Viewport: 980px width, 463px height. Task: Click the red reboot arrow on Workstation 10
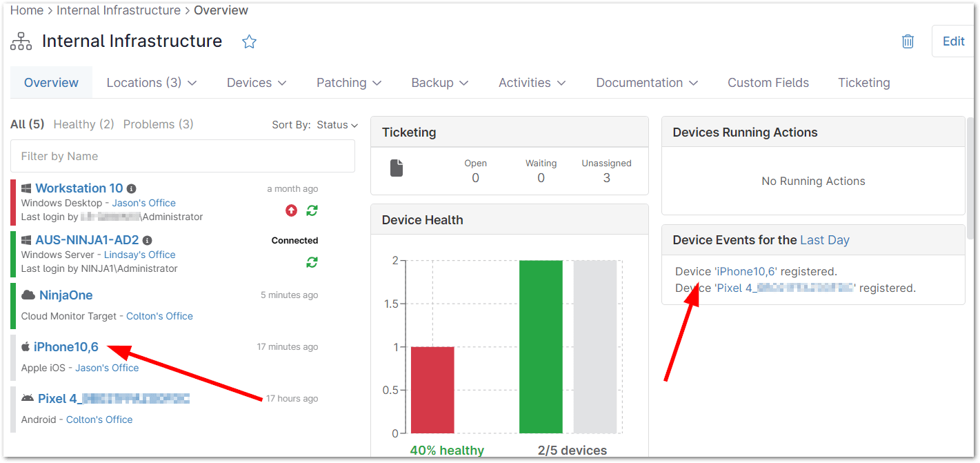coord(291,210)
